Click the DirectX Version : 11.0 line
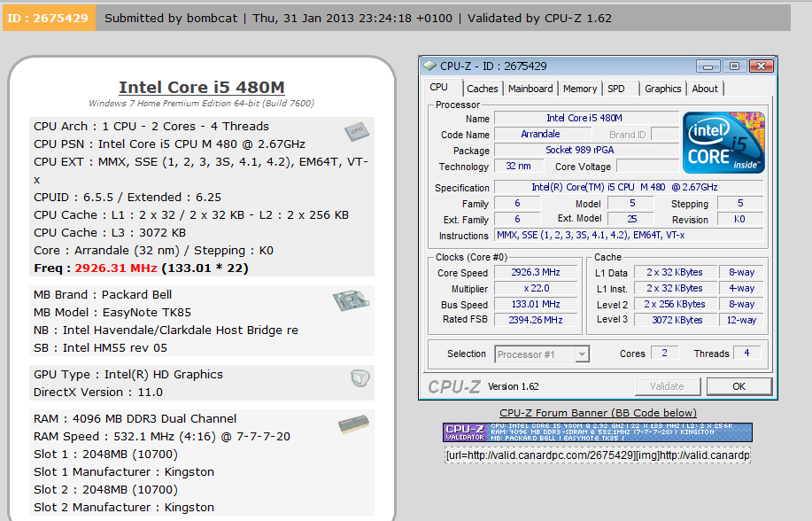 pos(98,392)
